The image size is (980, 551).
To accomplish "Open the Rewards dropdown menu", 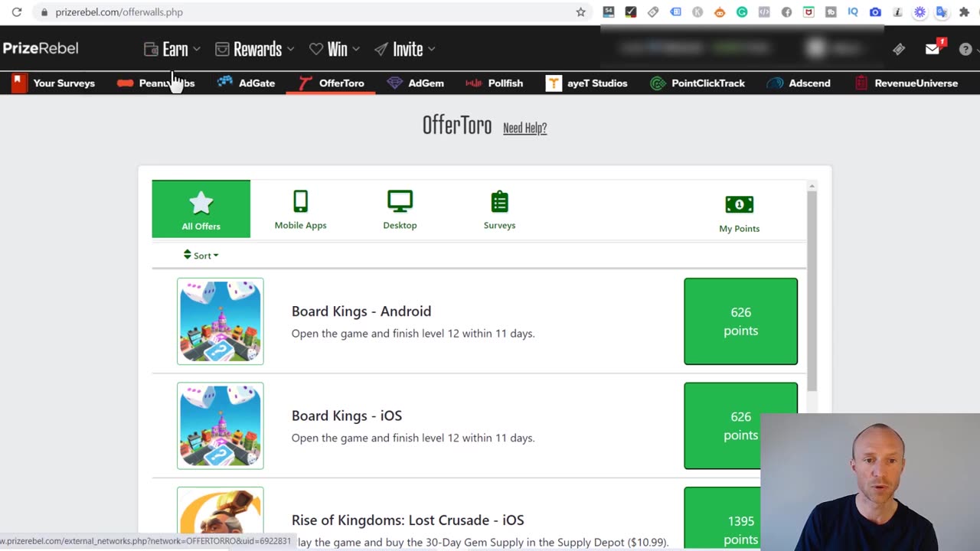I will 255,49.
